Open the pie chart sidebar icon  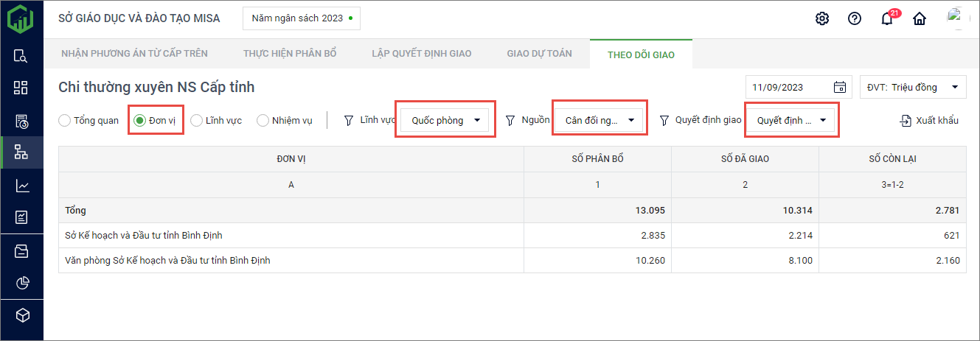point(22,283)
